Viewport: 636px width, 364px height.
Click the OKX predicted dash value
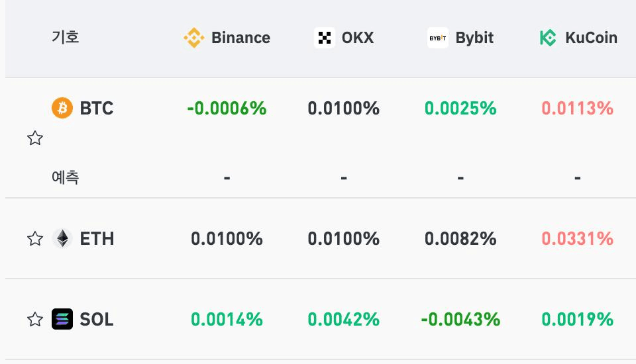tap(344, 177)
